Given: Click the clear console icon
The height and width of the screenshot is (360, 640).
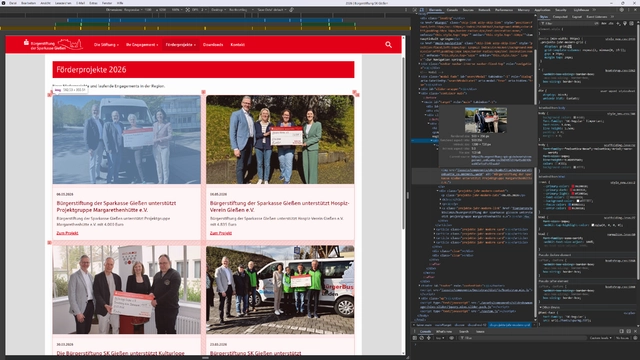Looking at the screenshot, I should point(422,338).
